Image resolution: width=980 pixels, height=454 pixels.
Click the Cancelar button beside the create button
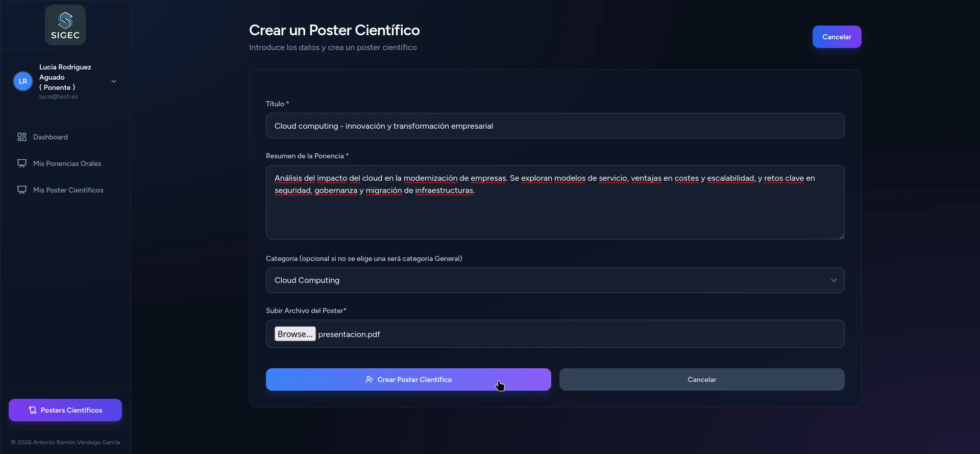tap(701, 379)
